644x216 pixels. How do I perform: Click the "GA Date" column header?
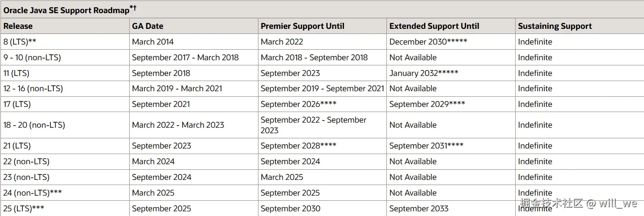147,26
